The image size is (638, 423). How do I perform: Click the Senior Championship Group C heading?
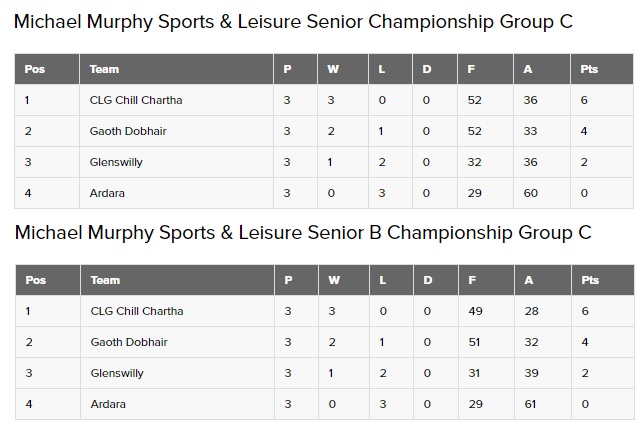point(293,22)
